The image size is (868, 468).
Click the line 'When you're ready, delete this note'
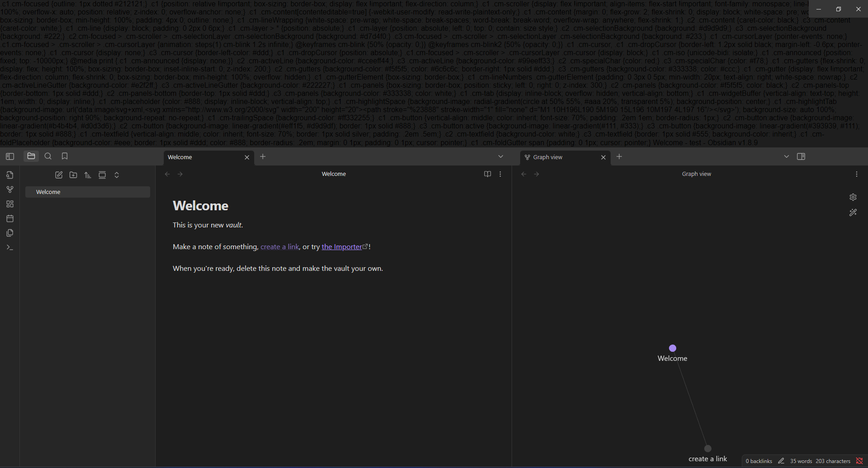[x=278, y=269]
